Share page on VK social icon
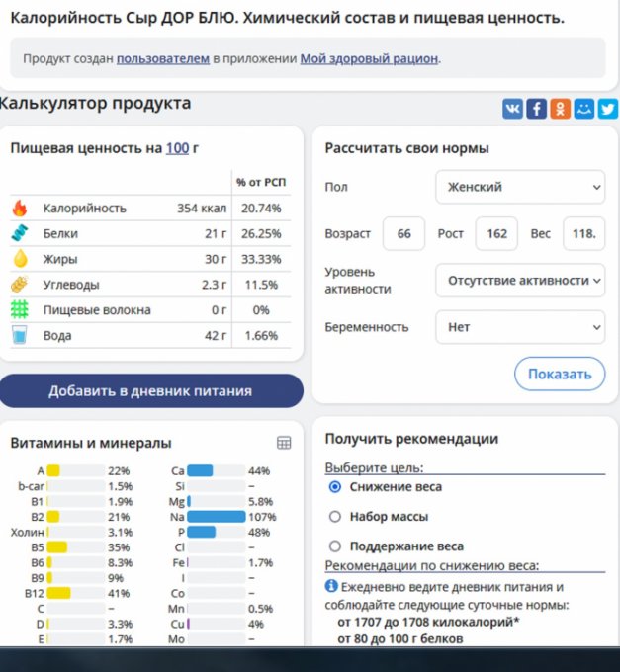 [512, 109]
